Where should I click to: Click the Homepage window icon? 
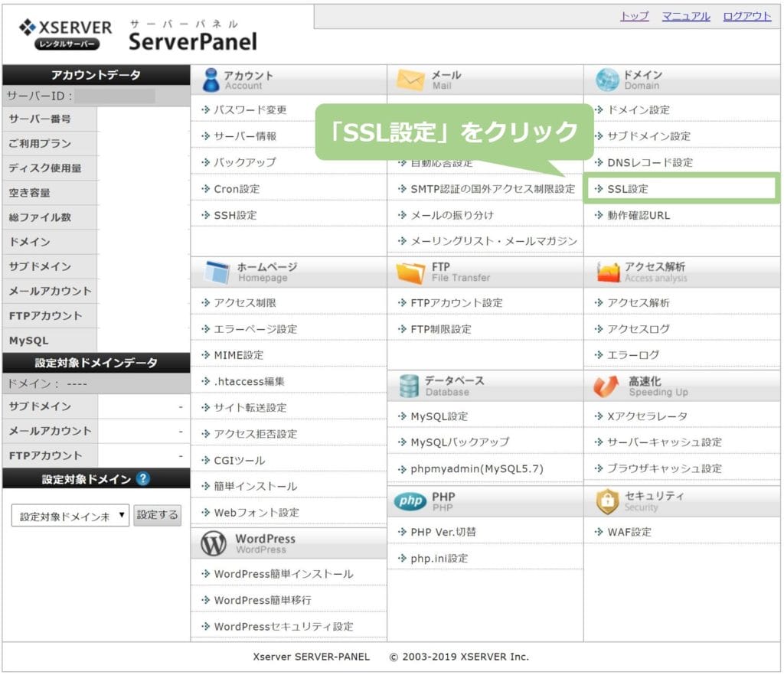pyautogui.click(x=217, y=272)
